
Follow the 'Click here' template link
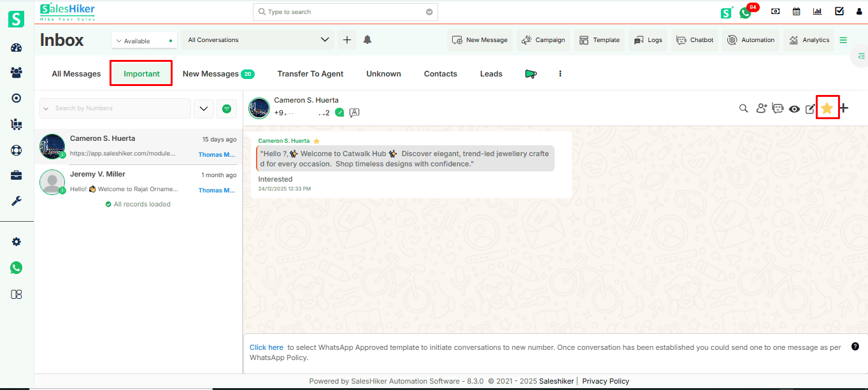[x=266, y=347]
